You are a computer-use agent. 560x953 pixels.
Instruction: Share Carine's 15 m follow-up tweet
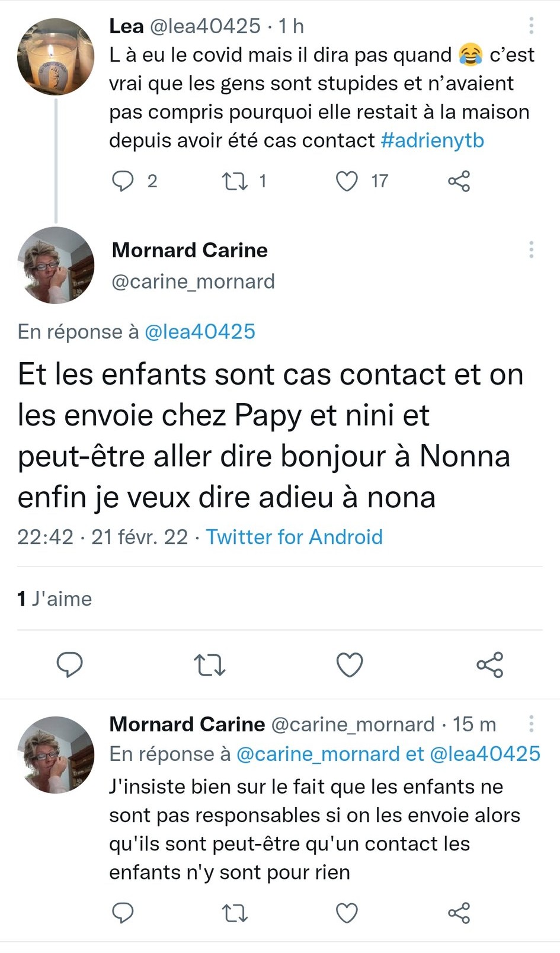[x=459, y=913]
